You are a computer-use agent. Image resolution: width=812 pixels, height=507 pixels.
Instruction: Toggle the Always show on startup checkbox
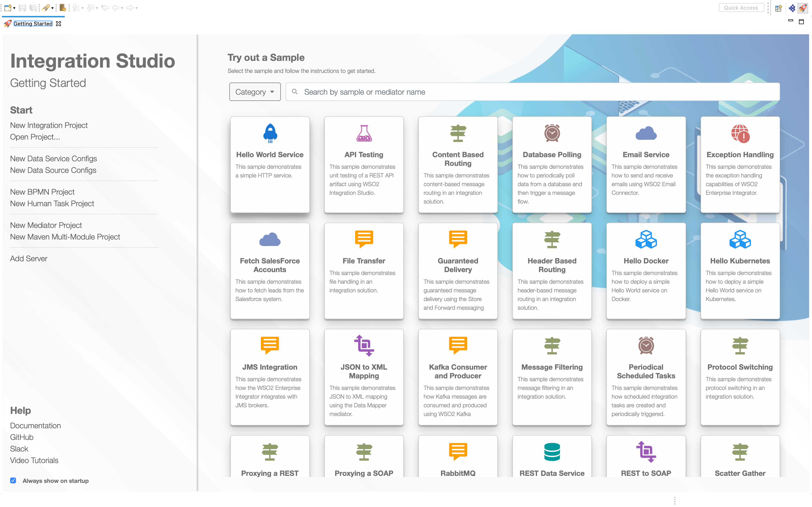pos(13,480)
